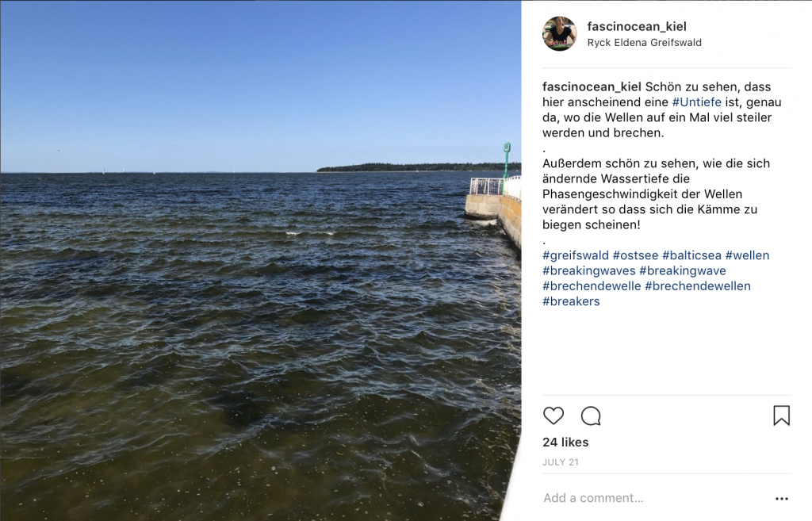Open the #wellen hashtag
Image resolution: width=812 pixels, height=521 pixels.
tap(747, 255)
